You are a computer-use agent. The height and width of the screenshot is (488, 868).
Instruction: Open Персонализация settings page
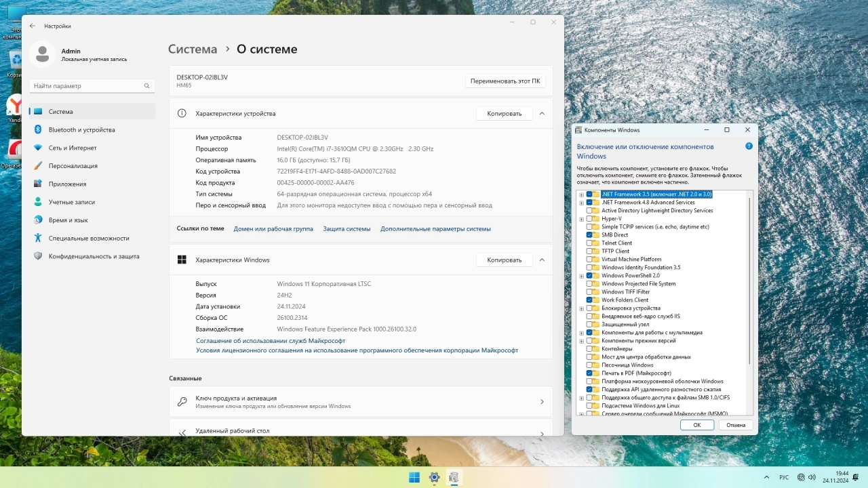[92, 166]
